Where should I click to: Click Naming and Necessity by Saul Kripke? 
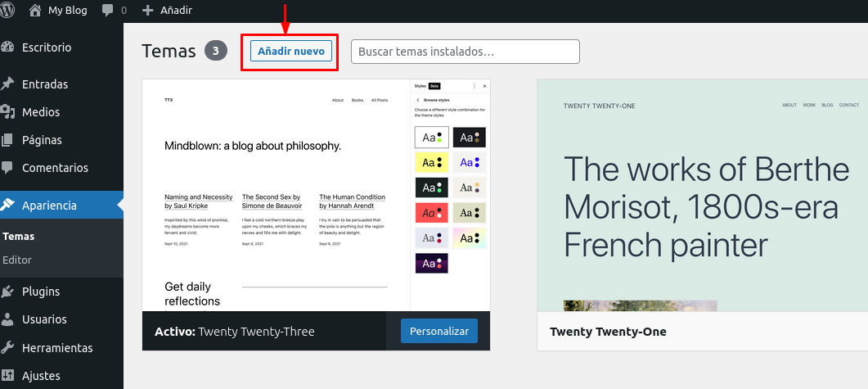(198, 201)
